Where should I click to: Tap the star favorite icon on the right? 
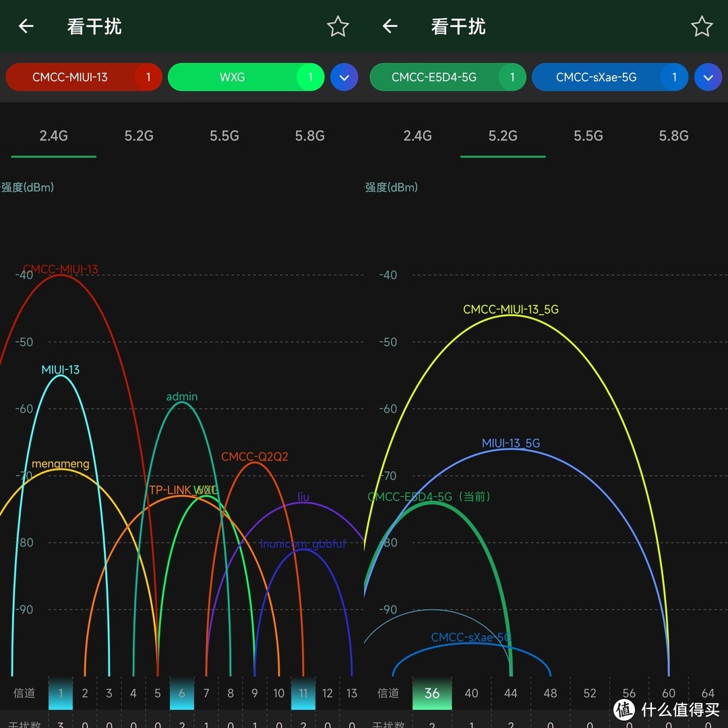[702, 26]
